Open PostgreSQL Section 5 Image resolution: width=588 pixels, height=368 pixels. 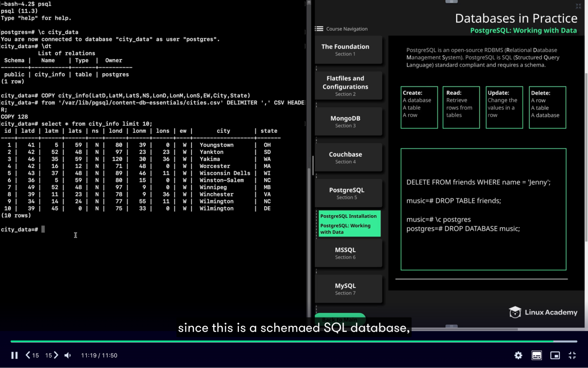click(x=348, y=193)
